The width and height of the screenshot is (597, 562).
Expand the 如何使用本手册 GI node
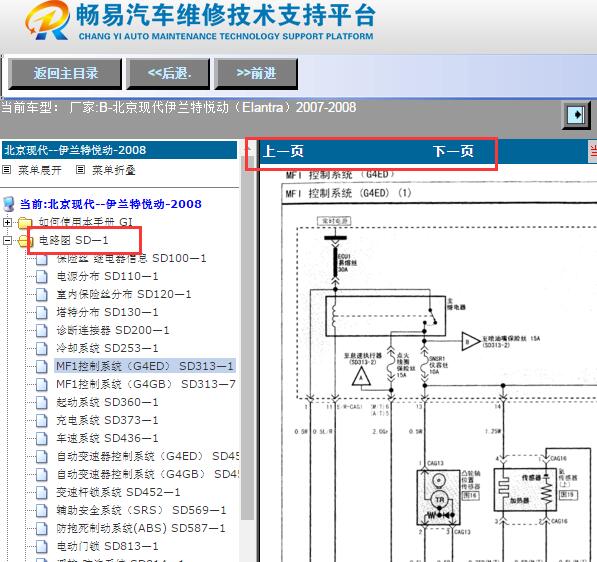click(7, 222)
